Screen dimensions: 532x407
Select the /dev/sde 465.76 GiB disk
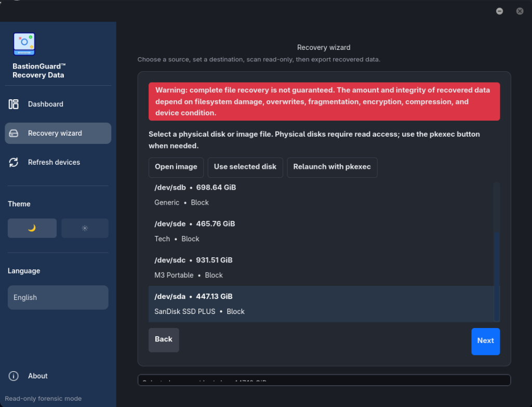click(x=321, y=231)
